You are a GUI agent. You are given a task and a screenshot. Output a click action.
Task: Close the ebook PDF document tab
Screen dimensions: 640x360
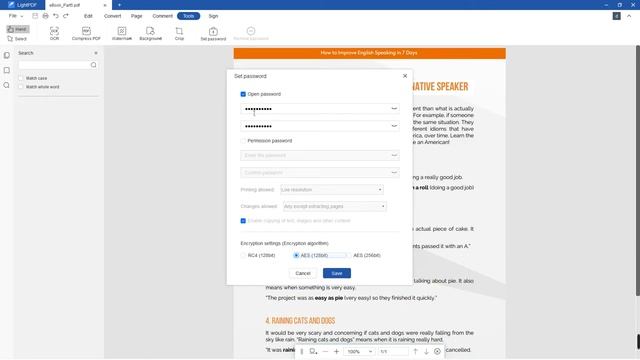pyautogui.click(x=105, y=5)
